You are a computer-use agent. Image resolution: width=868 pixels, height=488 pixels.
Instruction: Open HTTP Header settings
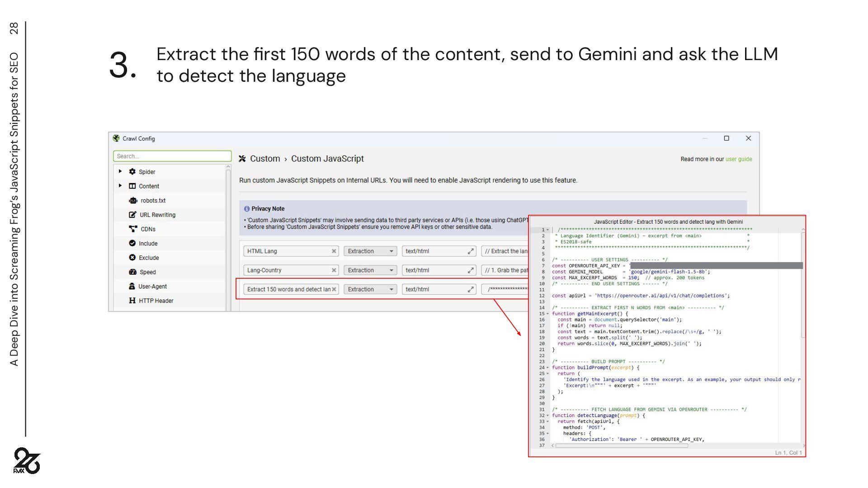tap(156, 300)
